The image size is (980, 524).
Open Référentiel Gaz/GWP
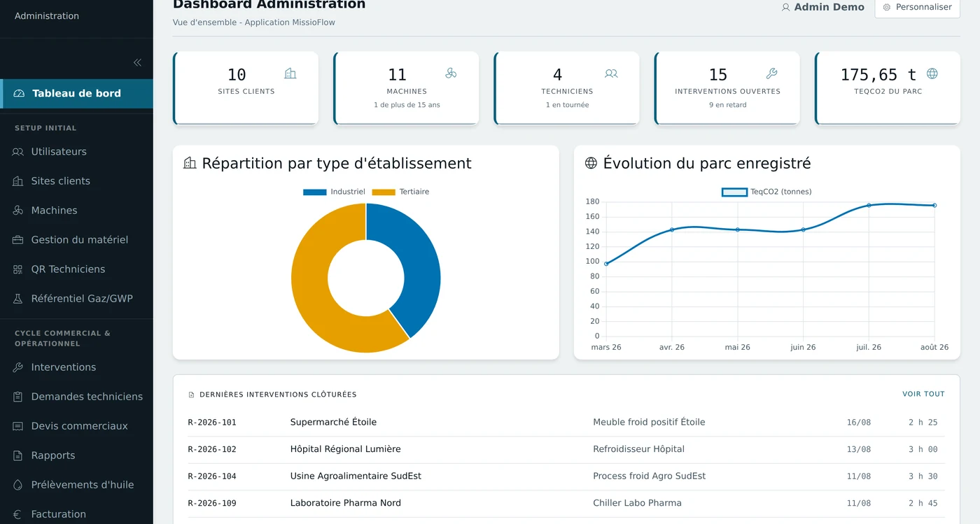(76, 299)
